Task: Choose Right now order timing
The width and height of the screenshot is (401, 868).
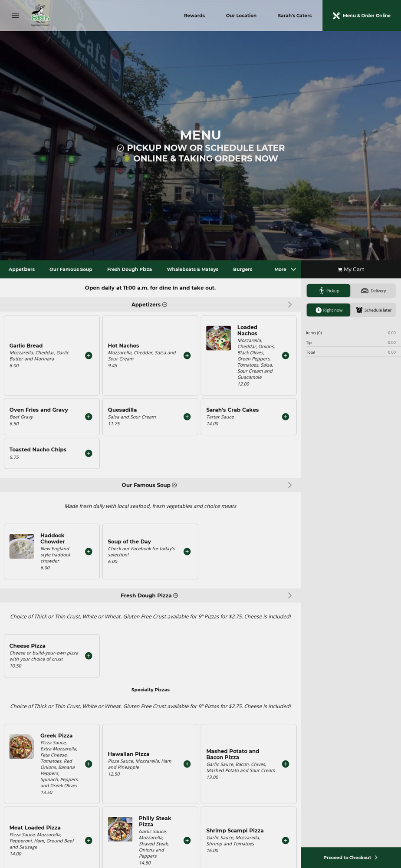Action: pyautogui.click(x=329, y=310)
